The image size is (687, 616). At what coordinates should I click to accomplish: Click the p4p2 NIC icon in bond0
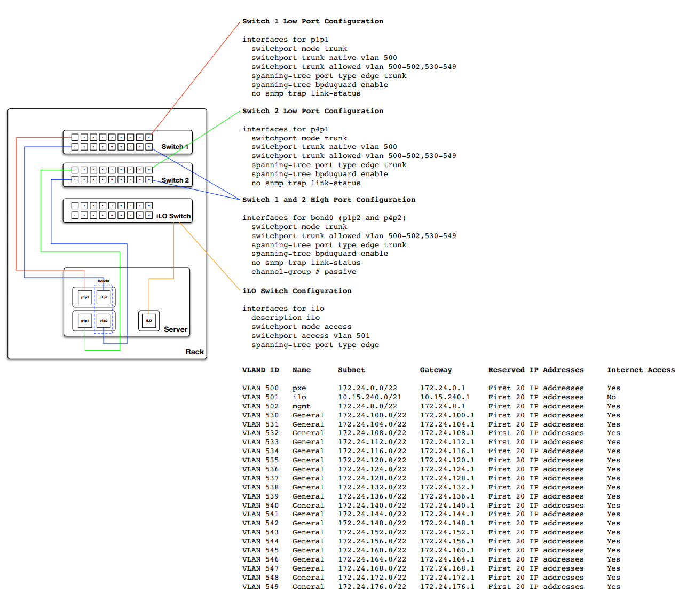(104, 320)
